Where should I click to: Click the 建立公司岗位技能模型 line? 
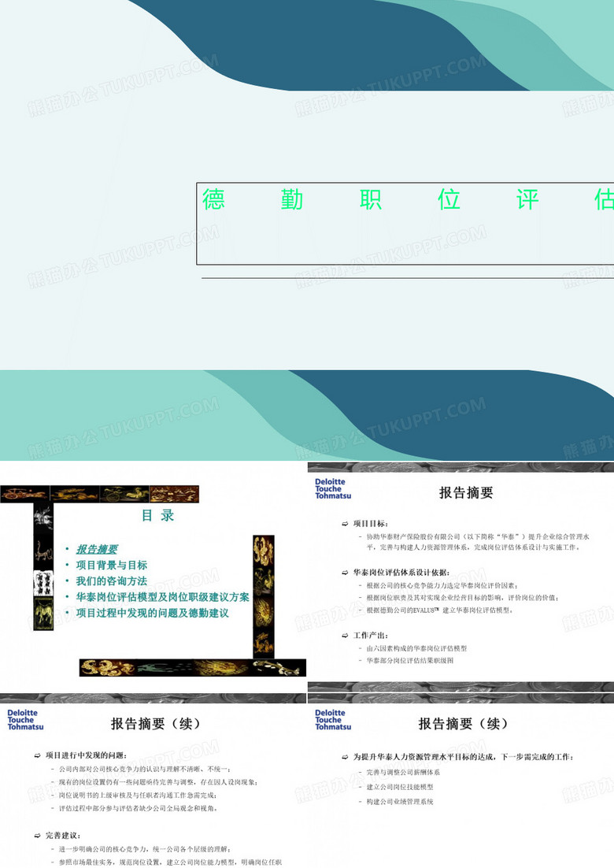(x=400, y=787)
